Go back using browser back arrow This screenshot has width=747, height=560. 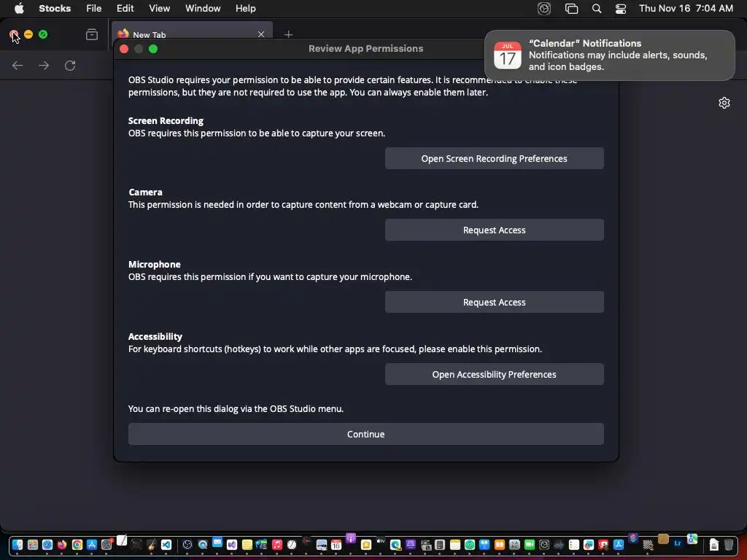click(x=18, y=65)
